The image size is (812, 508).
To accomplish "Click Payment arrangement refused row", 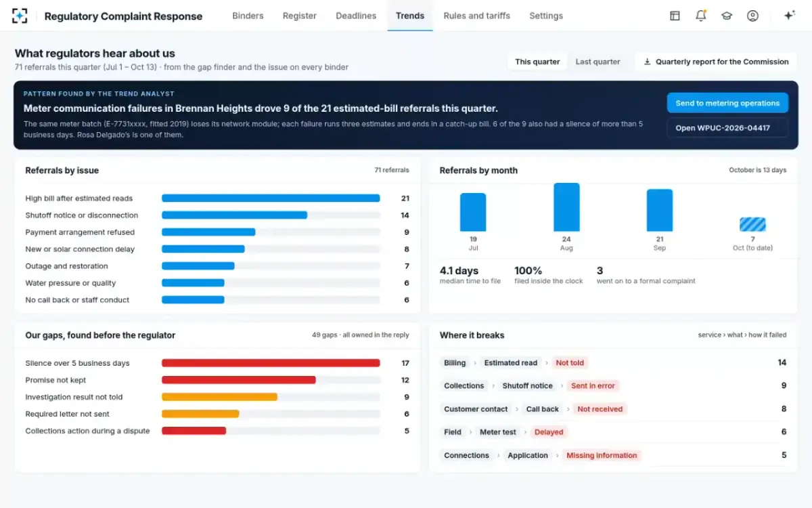I will pyautogui.click(x=217, y=232).
